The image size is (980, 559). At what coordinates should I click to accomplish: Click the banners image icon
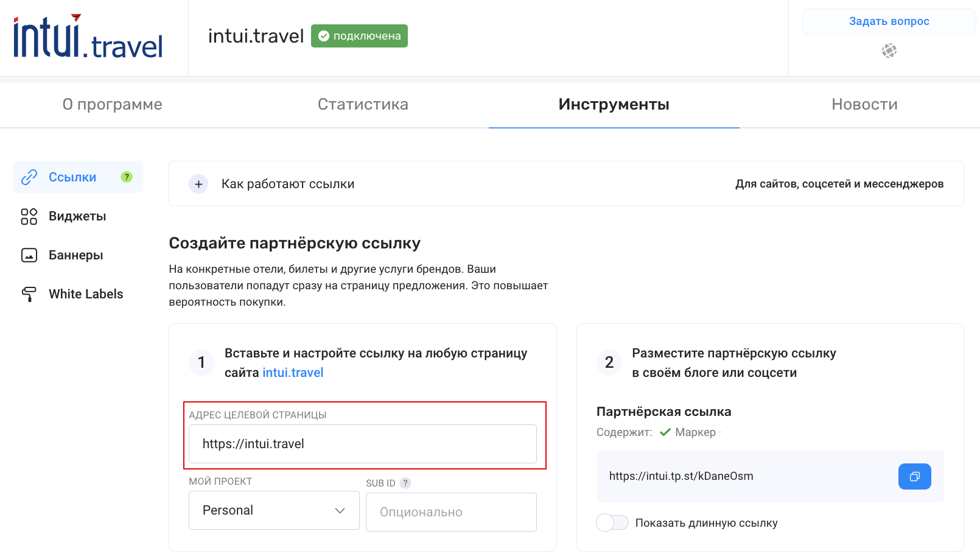(x=29, y=255)
